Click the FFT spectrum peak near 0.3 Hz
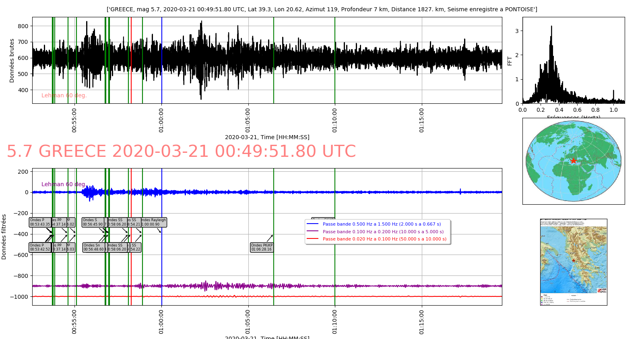Viewport: 644px width, 339px height. [551, 27]
